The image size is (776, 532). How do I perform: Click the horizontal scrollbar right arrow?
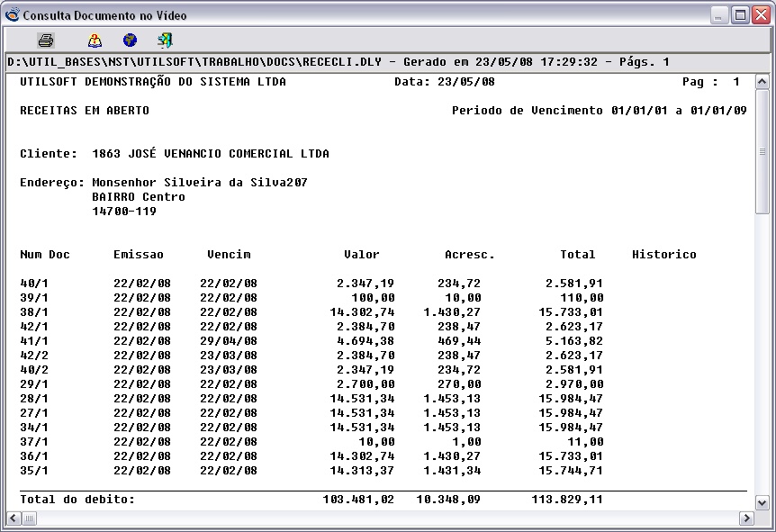[745, 518]
